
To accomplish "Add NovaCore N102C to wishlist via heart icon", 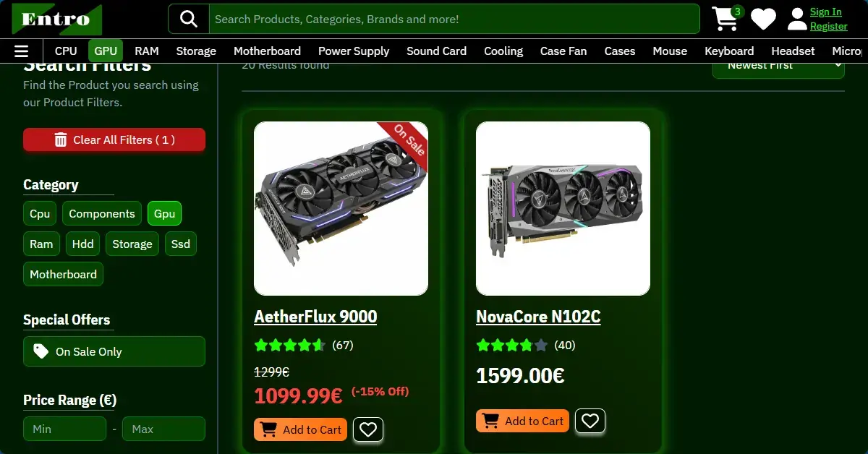I will click(590, 421).
